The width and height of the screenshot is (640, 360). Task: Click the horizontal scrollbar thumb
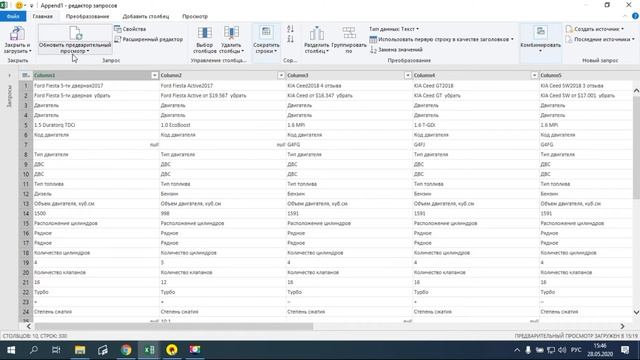(x=174, y=326)
